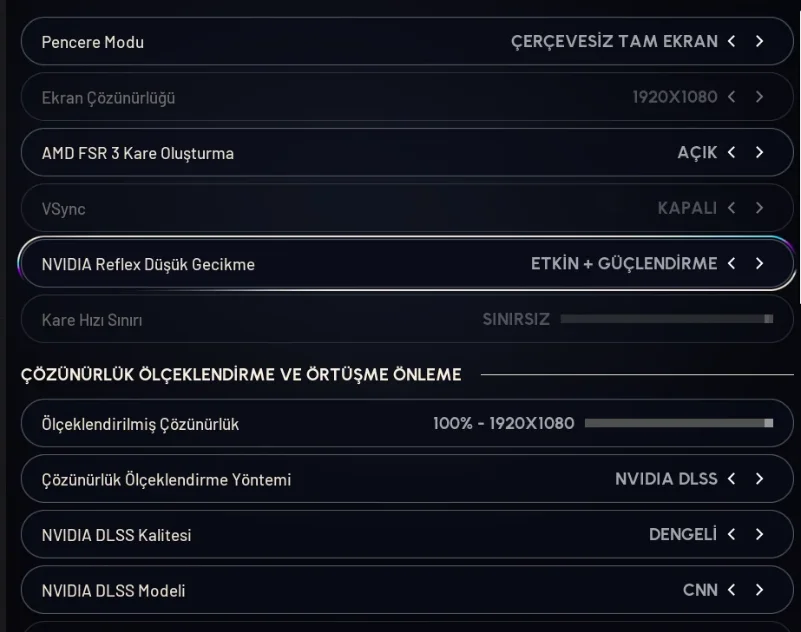The width and height of the screenshot is (801, 632).
Task: Click the Ölçeklendirilmiş Çözünürlük slider
Action: pyautogui.click(x=679, y=424)
